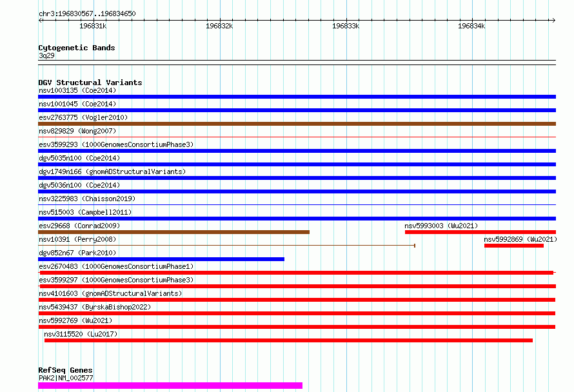Screen dimensions: 574x392
Task: Click the 196832k ruler tick label
Action: (219, 26)
